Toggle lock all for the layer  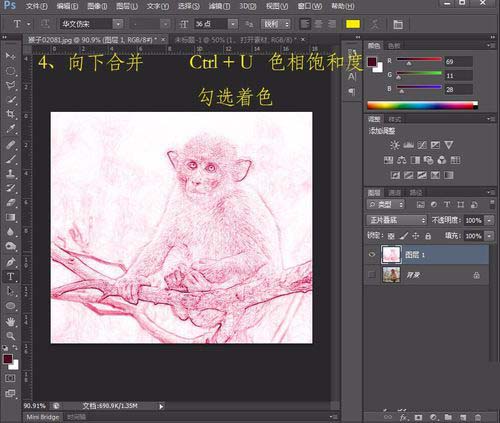pos(428,236)
